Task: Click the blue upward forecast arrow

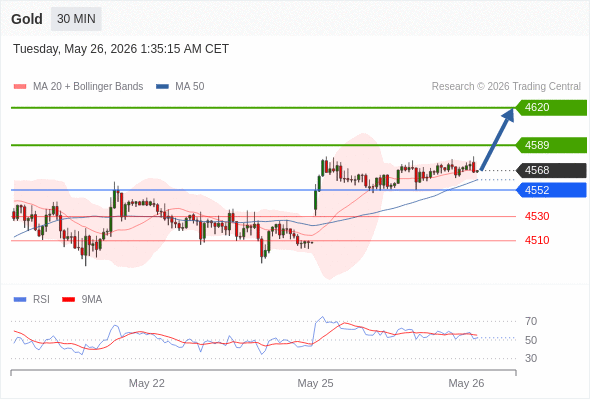Action: pos(497,140)
